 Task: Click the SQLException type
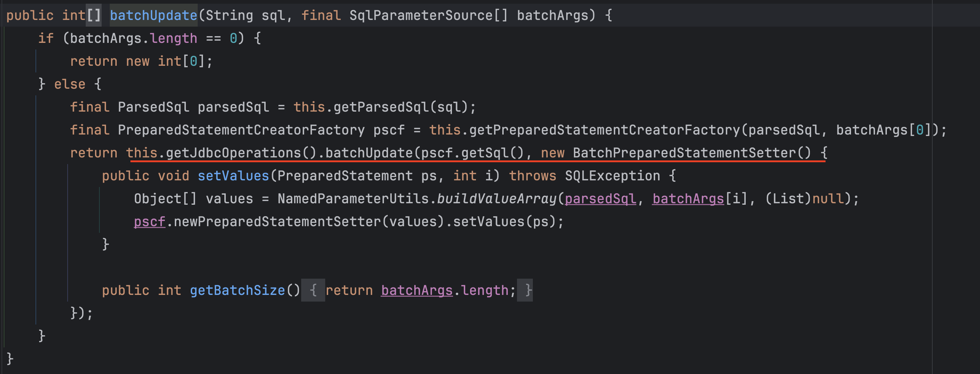[613, 176]
